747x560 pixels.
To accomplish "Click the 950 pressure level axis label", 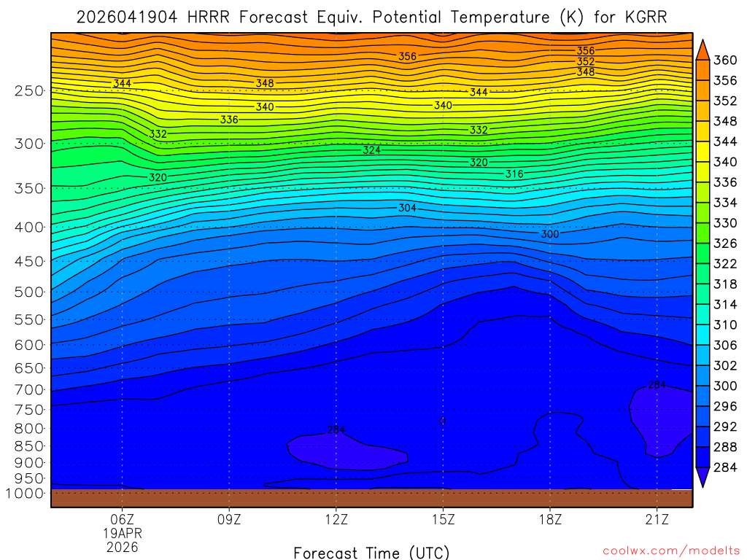I will (x=28, y=478).
